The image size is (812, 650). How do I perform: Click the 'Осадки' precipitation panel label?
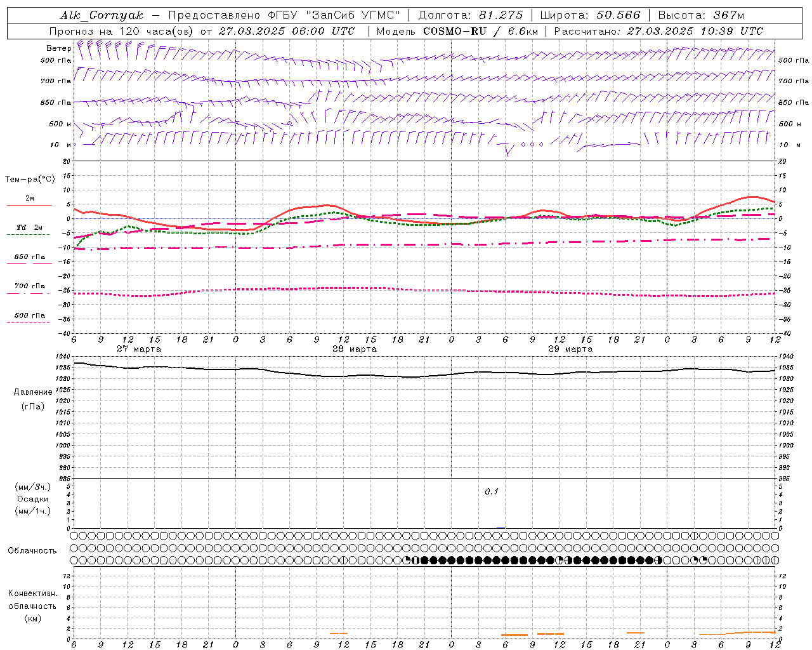[33, 499]
